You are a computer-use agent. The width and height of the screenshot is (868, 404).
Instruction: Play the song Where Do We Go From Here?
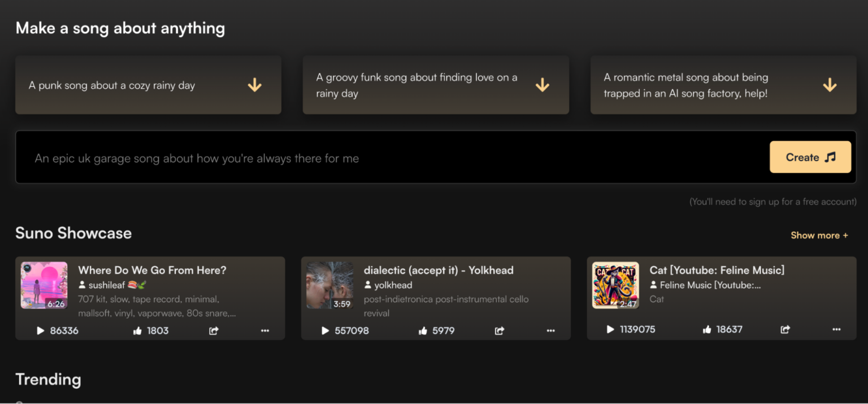(x=40, y=331)
